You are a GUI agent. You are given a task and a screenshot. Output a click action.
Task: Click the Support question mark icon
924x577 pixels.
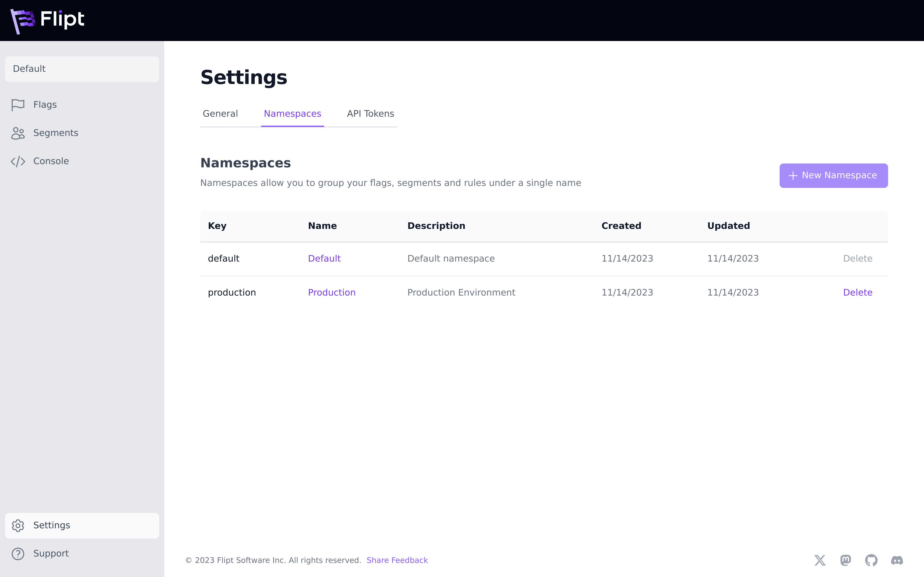point(18,554)
